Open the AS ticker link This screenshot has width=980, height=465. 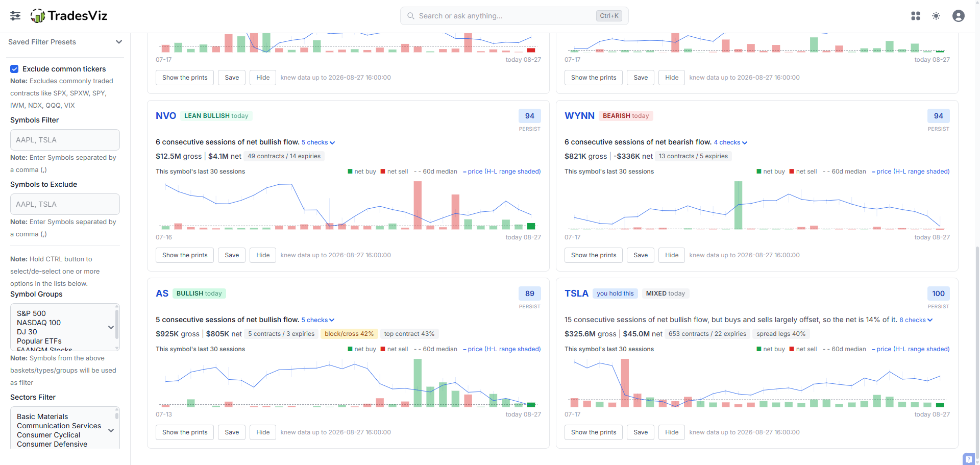click(x=162, y=293)
